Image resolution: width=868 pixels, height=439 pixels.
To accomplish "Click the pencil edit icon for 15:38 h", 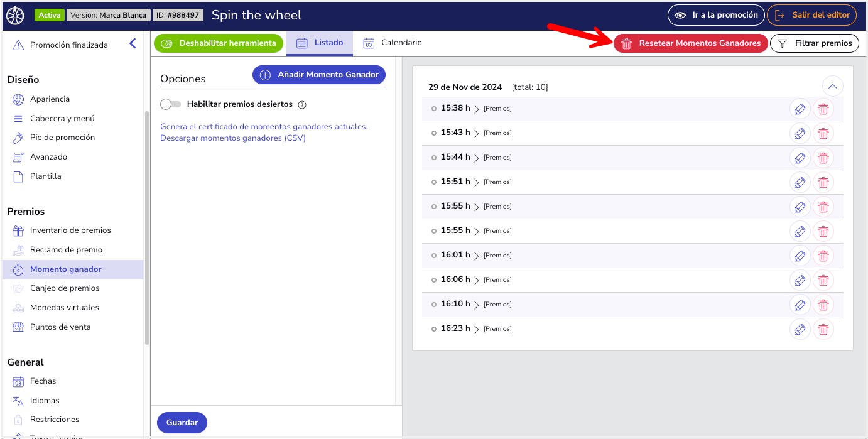I will [799, 109].
